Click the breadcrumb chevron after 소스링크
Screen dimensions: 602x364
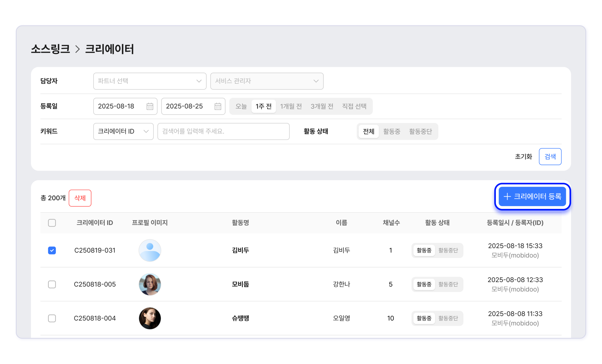point(78,49)
